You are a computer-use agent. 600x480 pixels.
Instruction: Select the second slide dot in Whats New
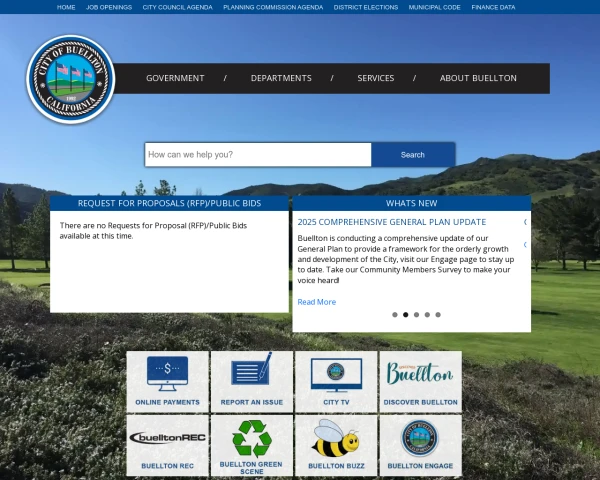(406, 315)
